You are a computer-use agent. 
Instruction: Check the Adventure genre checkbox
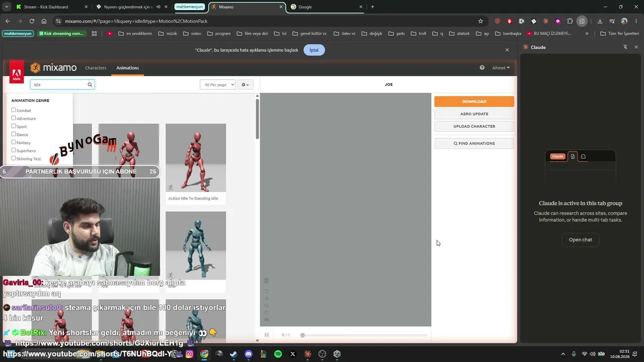click(x=14, y=118)
